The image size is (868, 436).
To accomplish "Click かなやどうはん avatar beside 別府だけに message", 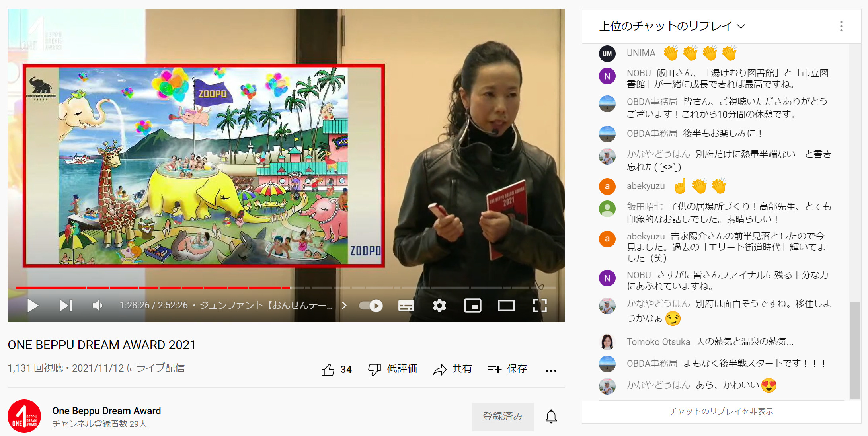I will click(607, 157).
